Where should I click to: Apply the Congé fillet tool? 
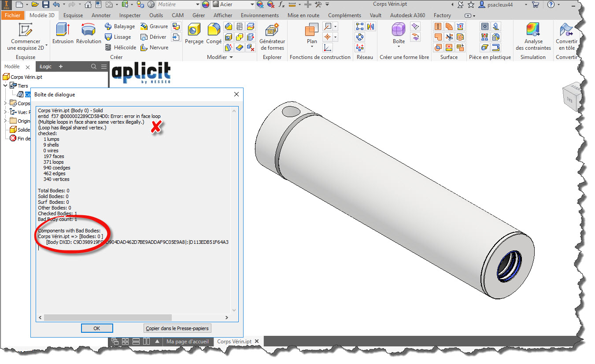pyautogui.click(x=214, y=34)
